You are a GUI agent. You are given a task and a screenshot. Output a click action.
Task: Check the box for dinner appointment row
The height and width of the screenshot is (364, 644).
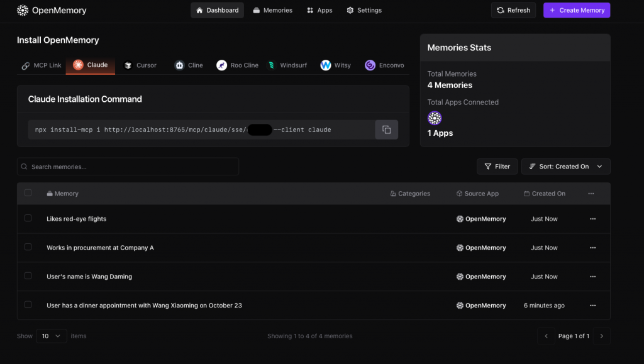[28, 304]
